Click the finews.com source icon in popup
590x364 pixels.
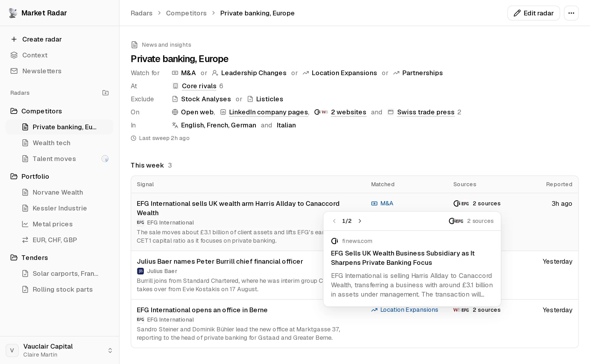click(335, 241)
